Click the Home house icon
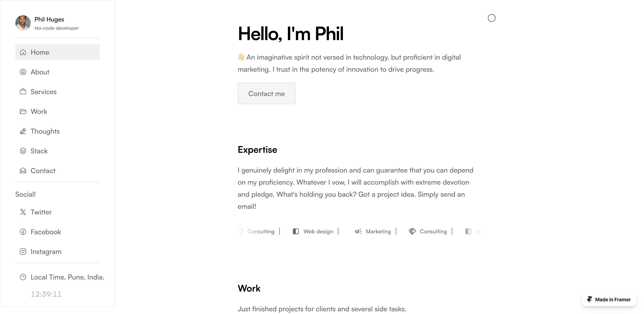 23,52
